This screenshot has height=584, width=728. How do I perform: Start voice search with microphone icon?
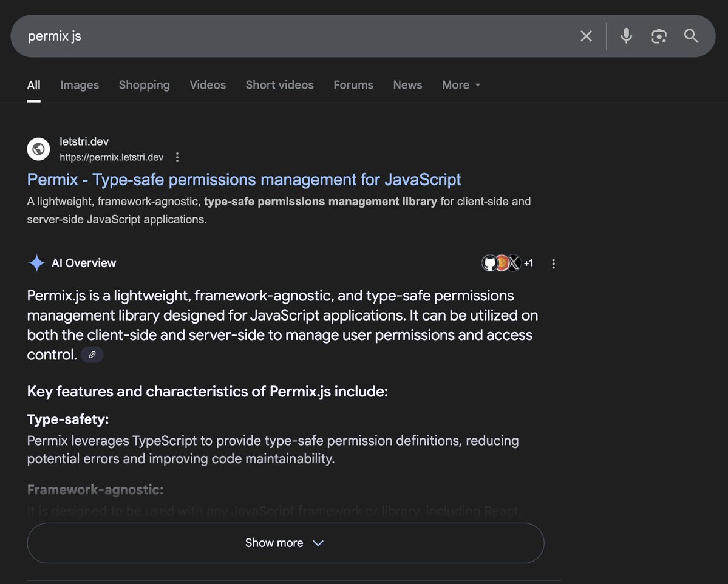[x=627, y=36]
